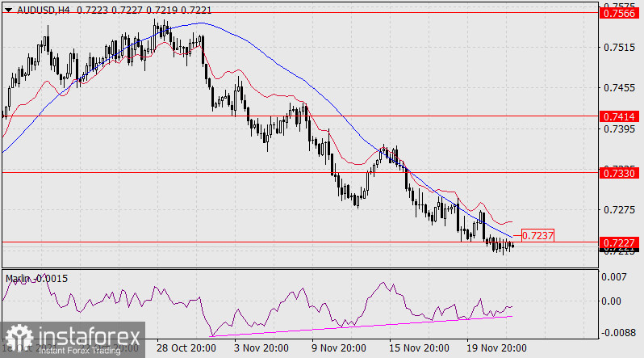Screen dimensions: 644x358
Task: Select the 3 Nov 20:00 time label
Action: (x=262, y=348)
